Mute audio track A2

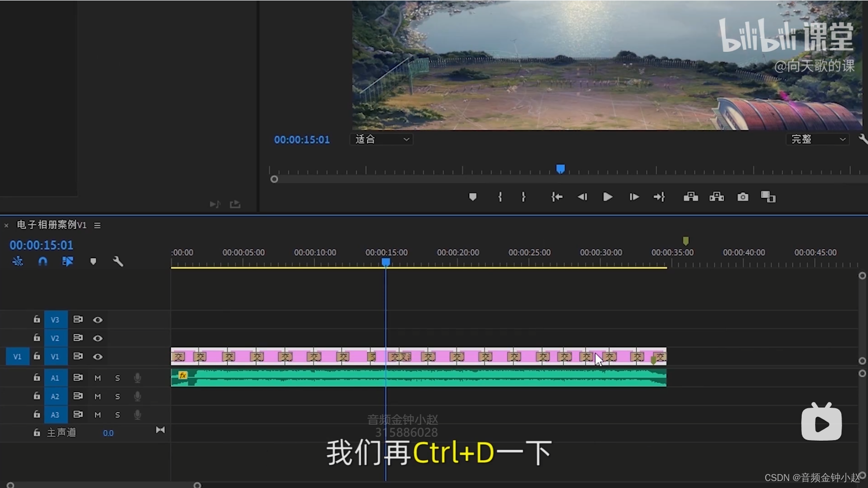click(98, 396)
